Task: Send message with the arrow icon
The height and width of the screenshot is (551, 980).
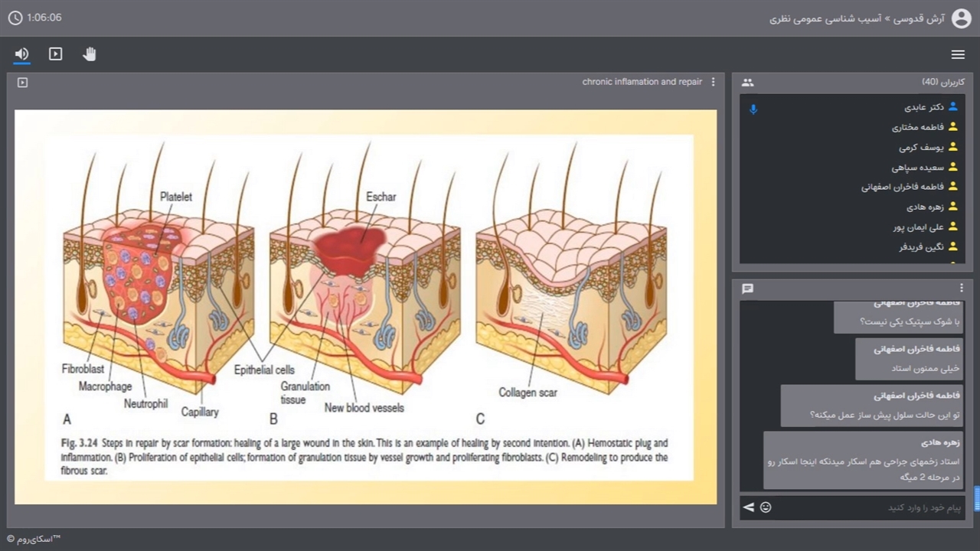Action: 749,507
